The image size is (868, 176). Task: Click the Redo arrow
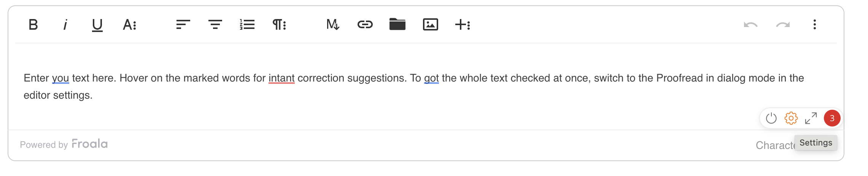click(783, 25)
